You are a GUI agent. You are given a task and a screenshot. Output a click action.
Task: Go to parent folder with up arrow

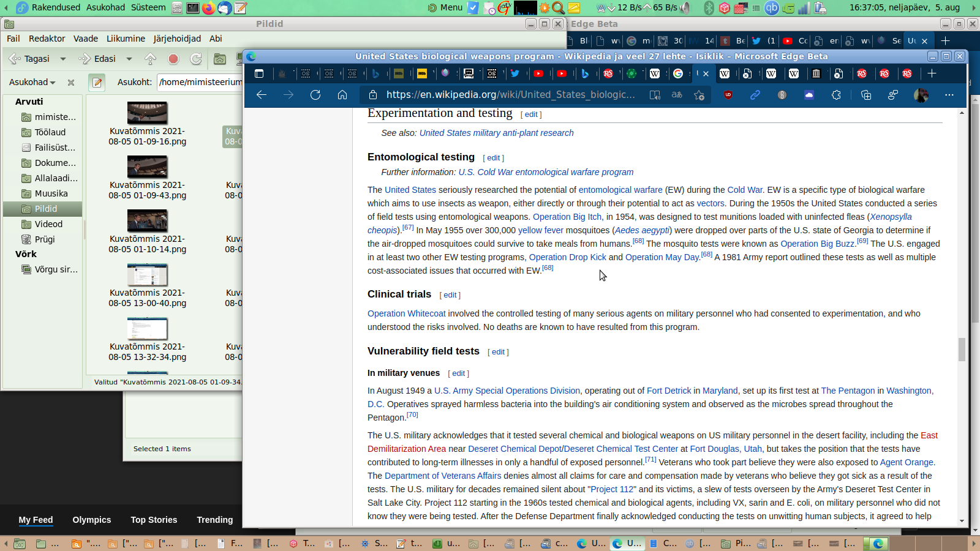point(150,59)
